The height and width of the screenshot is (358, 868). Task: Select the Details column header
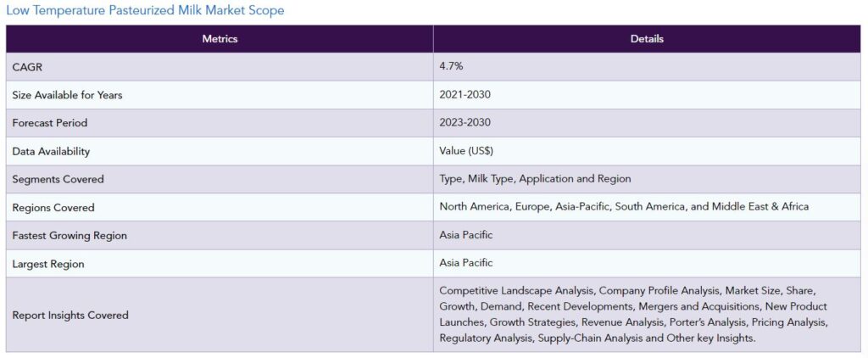647,39
